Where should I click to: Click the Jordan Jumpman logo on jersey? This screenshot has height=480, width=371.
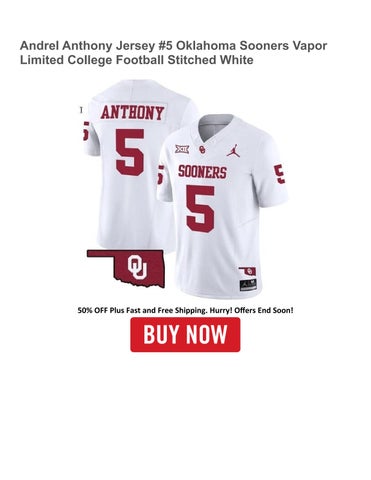[x=233, y=151]
